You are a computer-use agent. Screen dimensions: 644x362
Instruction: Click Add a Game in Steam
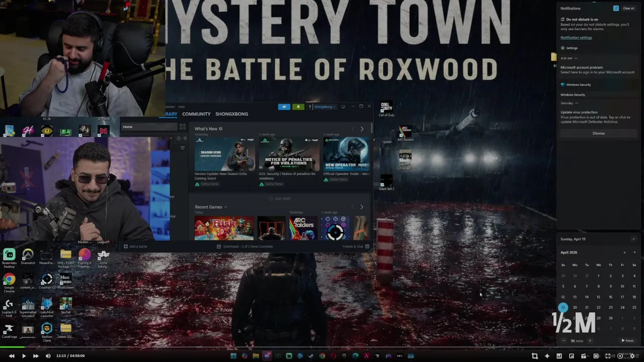pyautogui.click(x=135, y=246)
